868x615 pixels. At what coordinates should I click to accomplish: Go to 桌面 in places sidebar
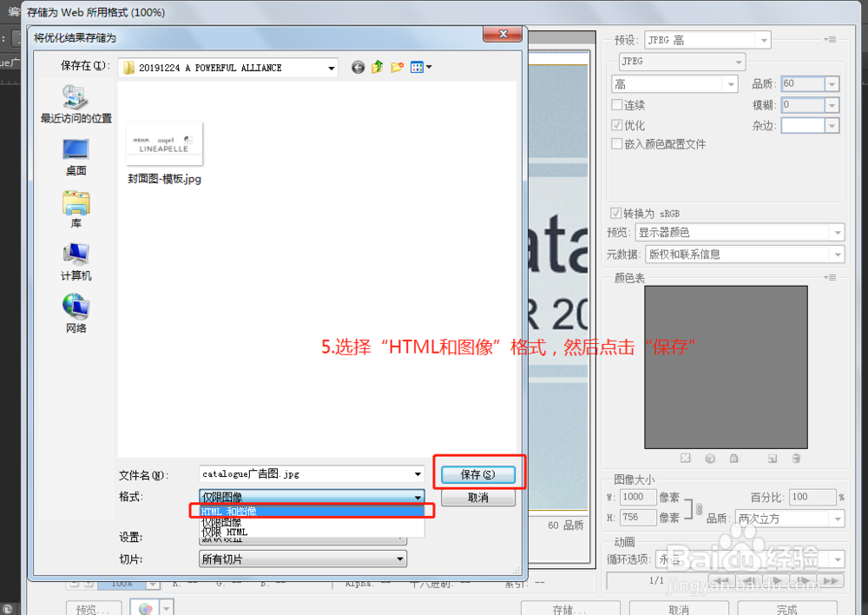pos(76,157)
